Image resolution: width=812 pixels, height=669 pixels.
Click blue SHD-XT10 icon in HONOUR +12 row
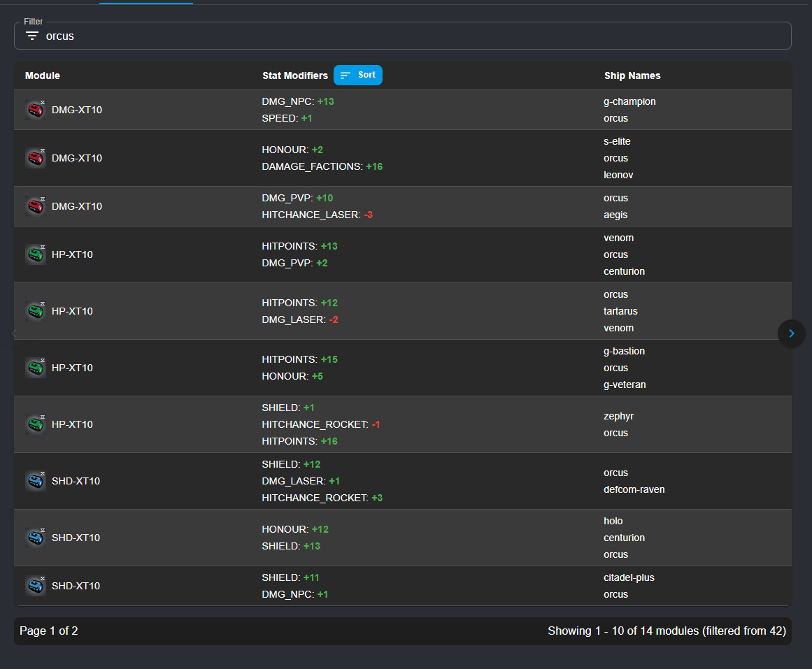tap(36, 538)
